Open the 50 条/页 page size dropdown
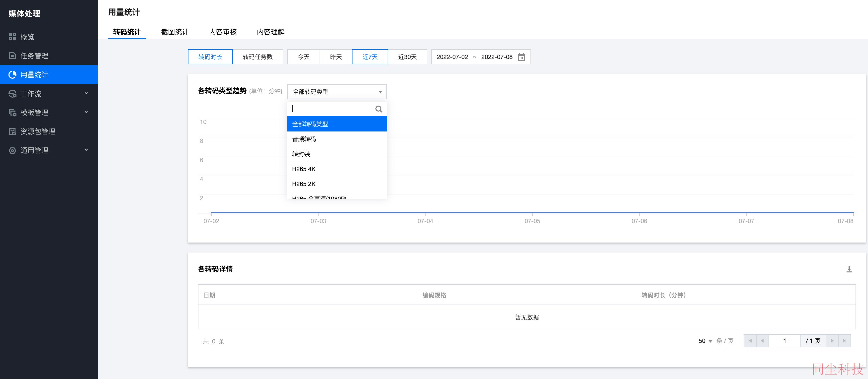The image size is (868, 379). coord(705,341)
